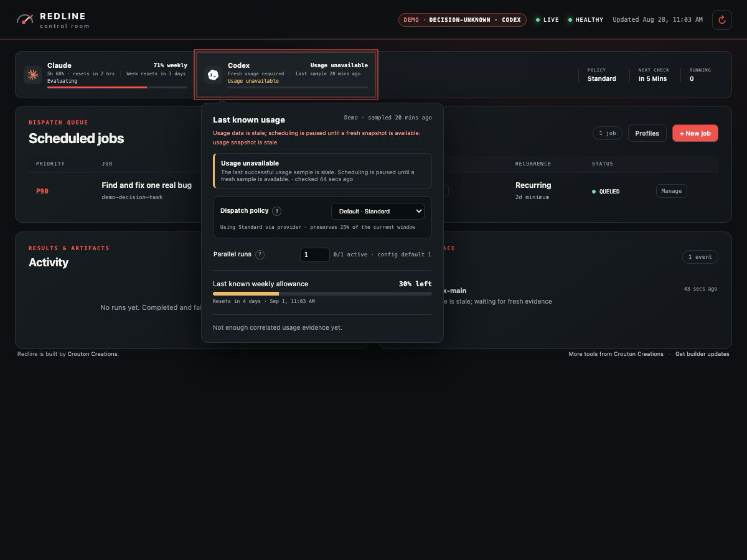
Task: Click the 71% weekly Claude label
Action: 171,65
